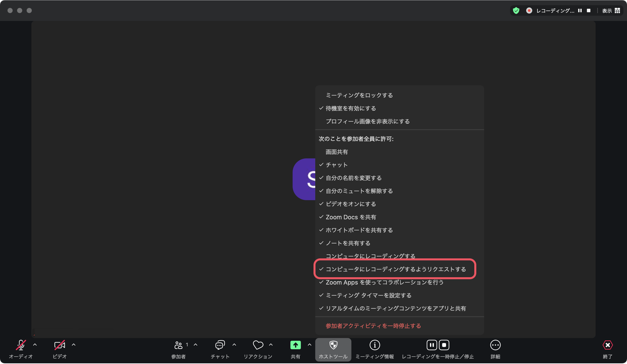The image size is (627, 364).
Task: Open the 詳細 more options icon
Action: (495, 345)
